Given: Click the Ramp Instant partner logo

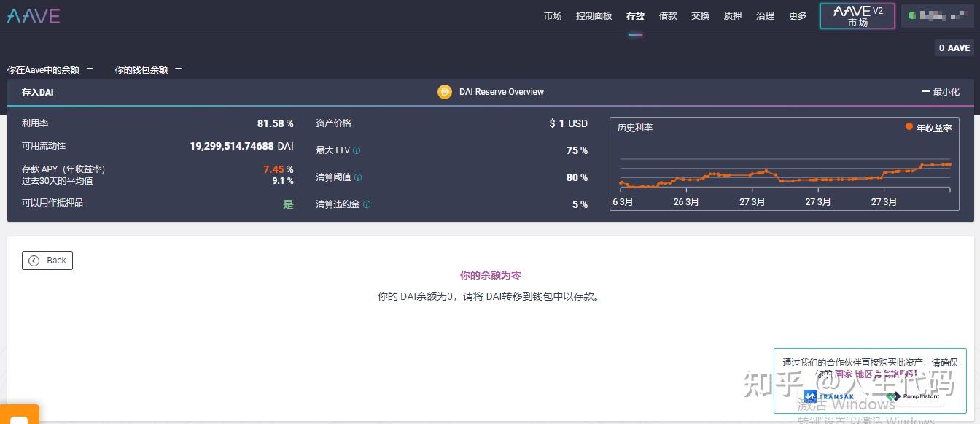Looking at the screenshot, I should (x=913, y=396).
